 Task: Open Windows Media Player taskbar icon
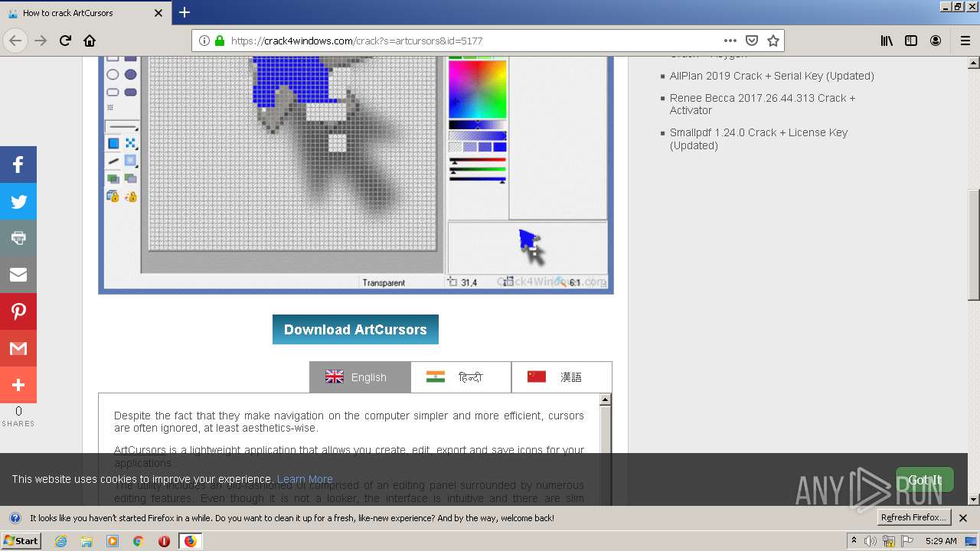click(x=113, y=541)
